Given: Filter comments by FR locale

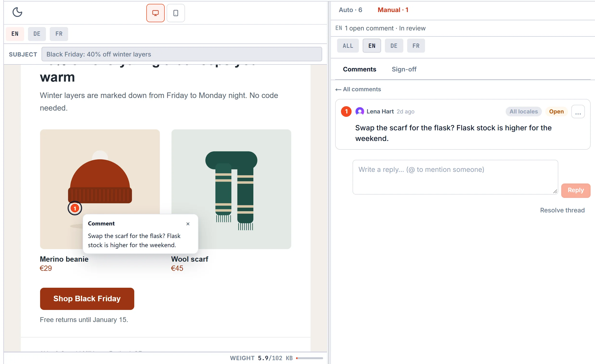Looking at the screenshot, I should 416,46.
